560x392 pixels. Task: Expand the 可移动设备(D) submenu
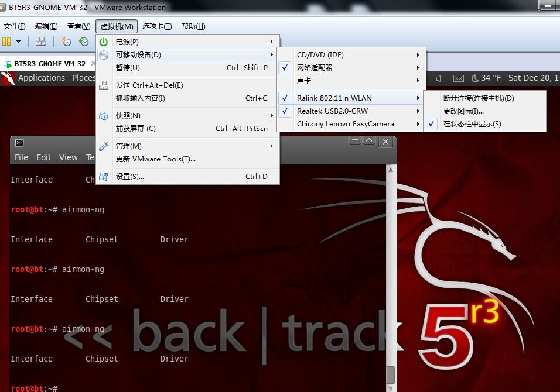tap(188, 55)
